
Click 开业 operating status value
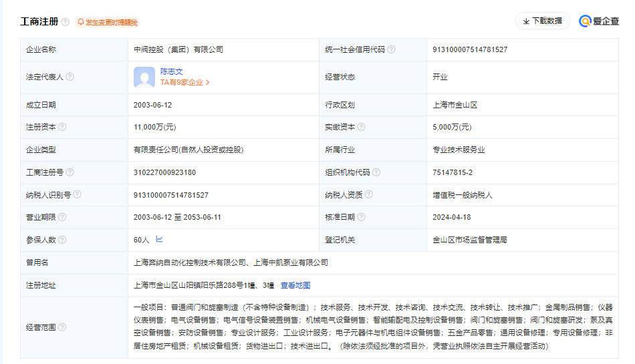440,77
